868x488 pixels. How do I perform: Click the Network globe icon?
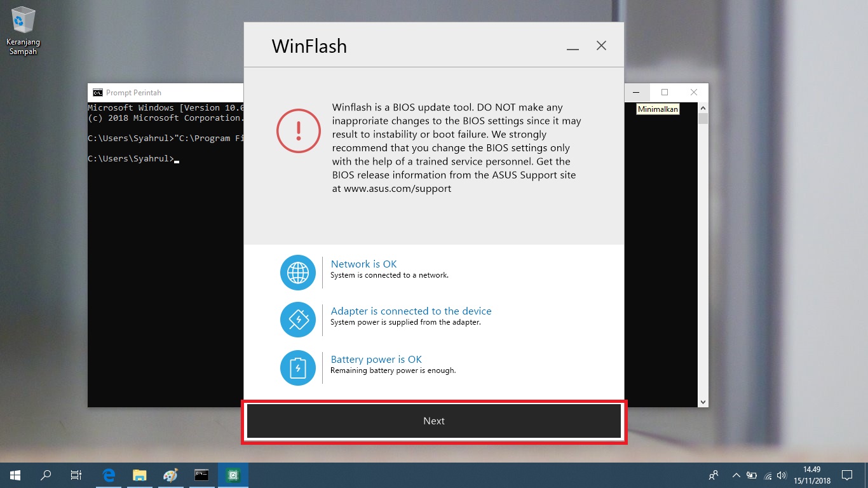click(x=298, y=273)
